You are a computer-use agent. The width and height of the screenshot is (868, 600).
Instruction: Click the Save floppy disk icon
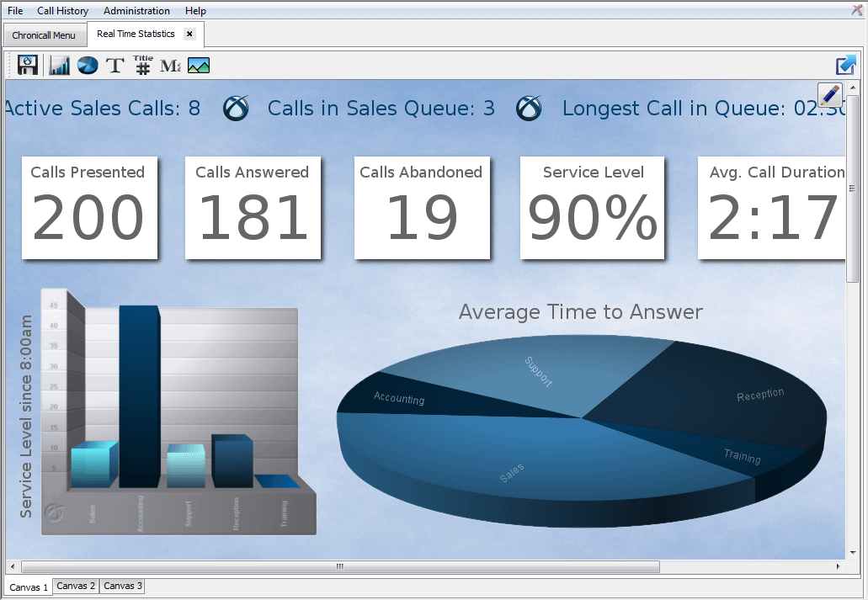(x=28, y=65)
